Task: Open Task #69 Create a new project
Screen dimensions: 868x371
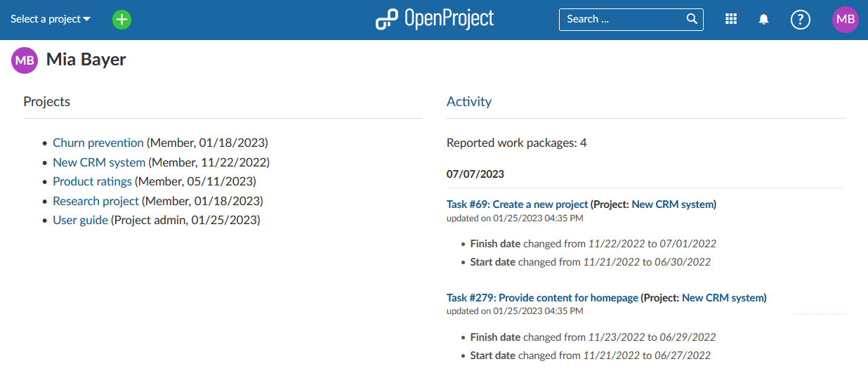Action: point(517,204)
